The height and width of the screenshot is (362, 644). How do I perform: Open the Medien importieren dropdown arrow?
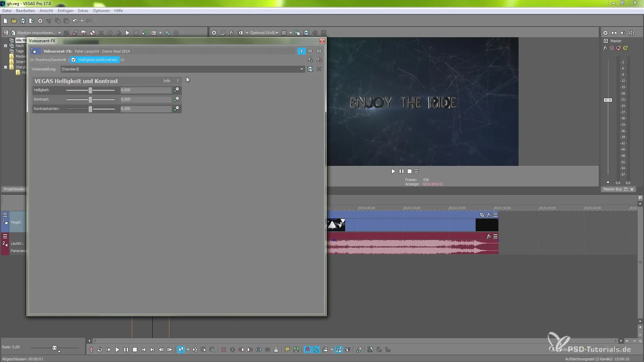(59, 33)
